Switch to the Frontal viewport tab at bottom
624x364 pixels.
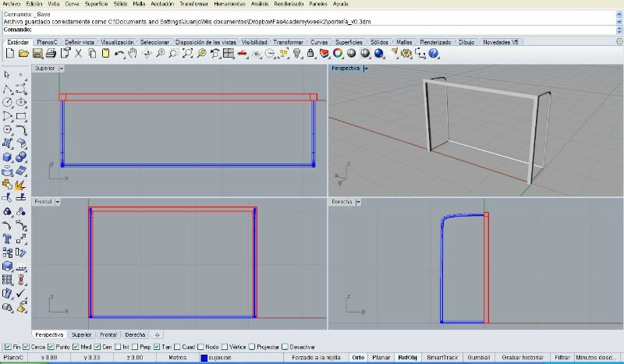coord(108,335)
